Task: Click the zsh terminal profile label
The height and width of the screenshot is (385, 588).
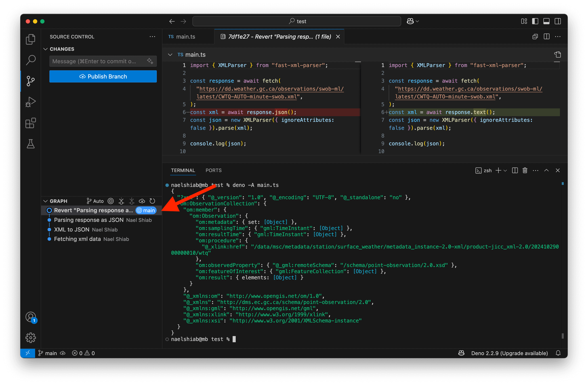Action: 484,170
